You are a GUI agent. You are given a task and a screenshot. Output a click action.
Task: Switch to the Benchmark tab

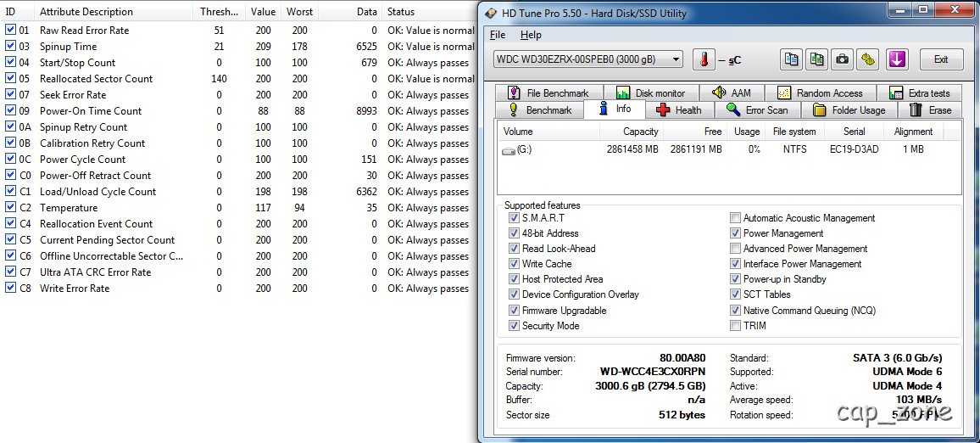click(541, 110)
